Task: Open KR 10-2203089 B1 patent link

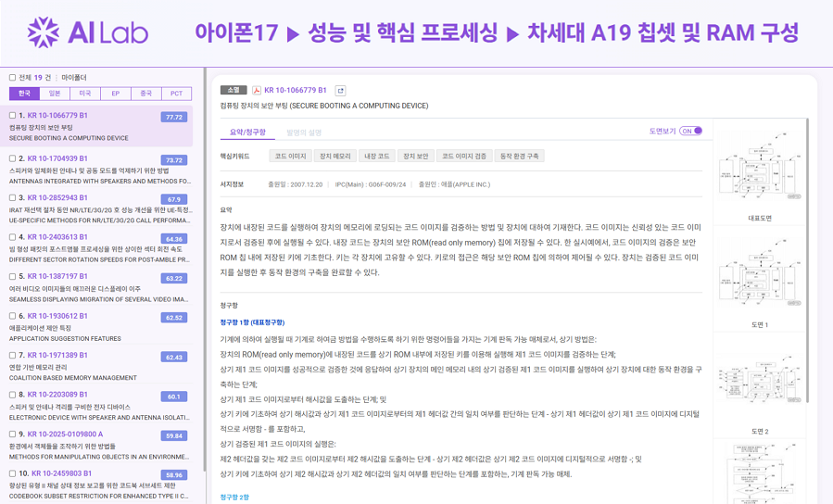Action: 57,395
